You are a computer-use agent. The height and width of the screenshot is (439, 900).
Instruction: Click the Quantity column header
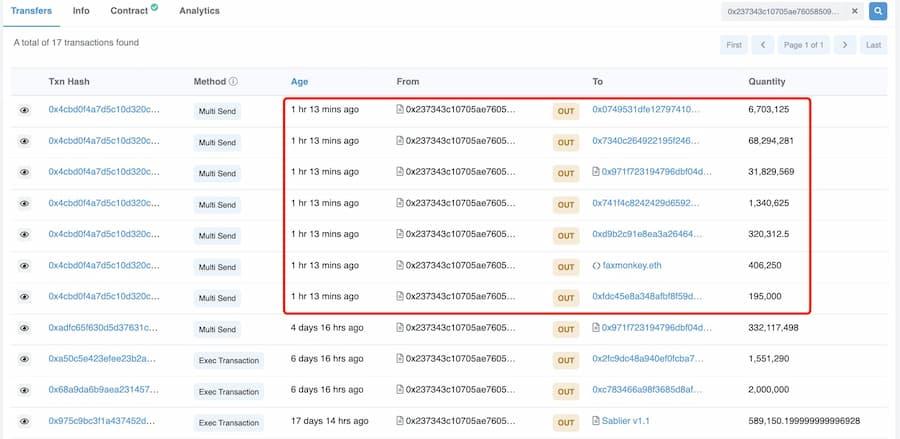(767, 81)
